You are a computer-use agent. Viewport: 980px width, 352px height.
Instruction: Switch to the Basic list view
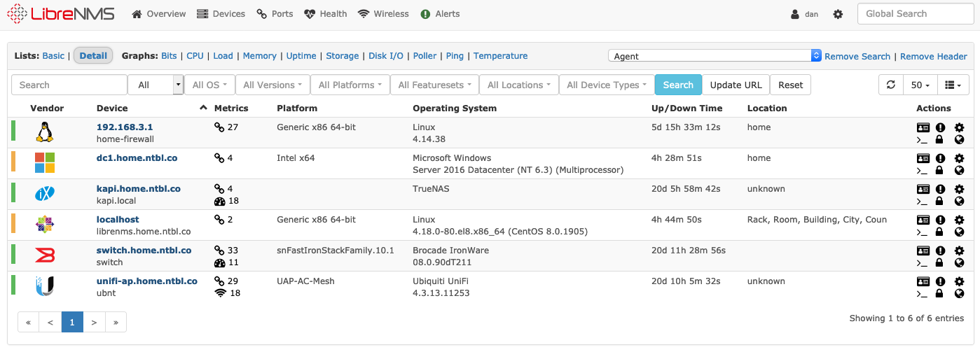53,56
